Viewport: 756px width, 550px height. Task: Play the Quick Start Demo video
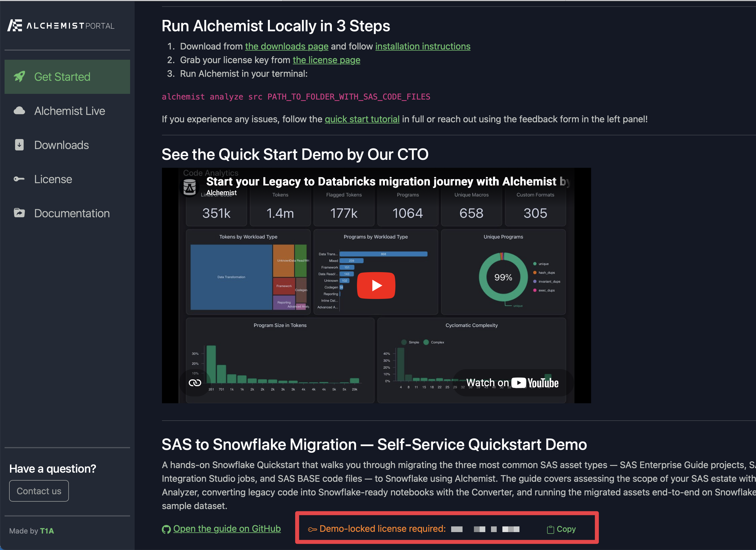click(x=376, y=286)
